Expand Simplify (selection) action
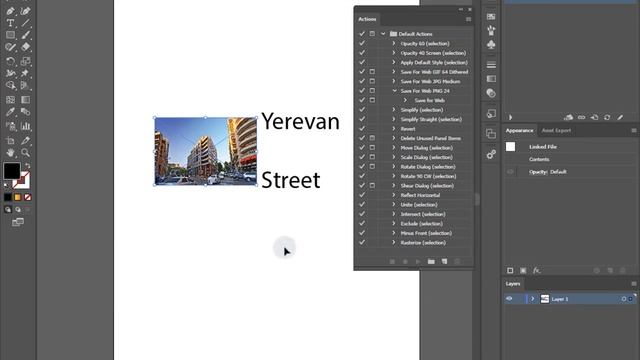 point(394,110)
